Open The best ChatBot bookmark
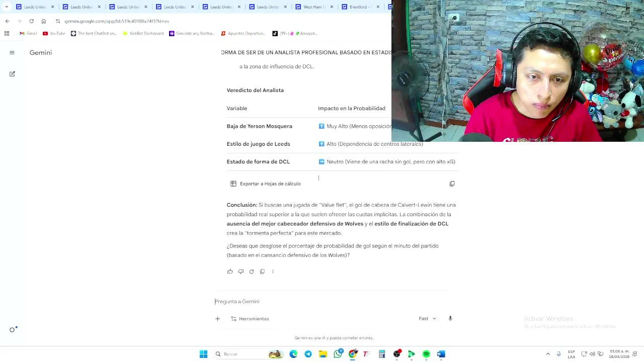This screenshot has width=644, height=362. pyautogui.click(x=94, y=33)
